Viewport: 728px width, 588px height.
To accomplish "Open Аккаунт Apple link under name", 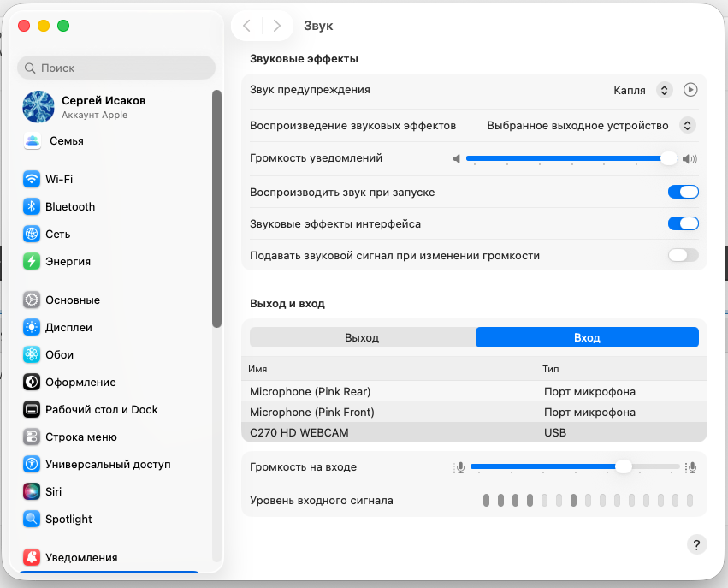I will 95,115.
